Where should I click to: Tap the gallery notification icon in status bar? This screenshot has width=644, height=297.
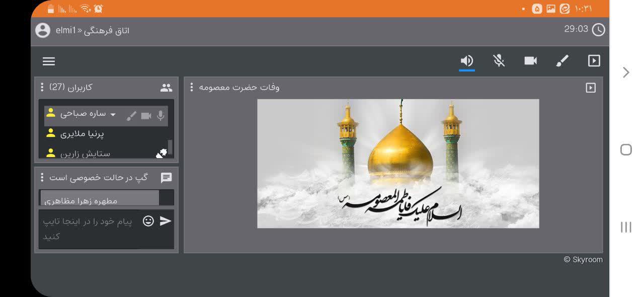coord(551,9)
